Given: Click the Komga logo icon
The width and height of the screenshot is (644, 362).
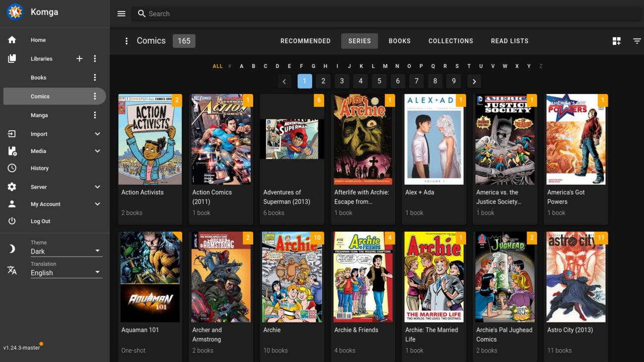Looking at the screenshot, I should pyautogui.click(x=15, y=12).
